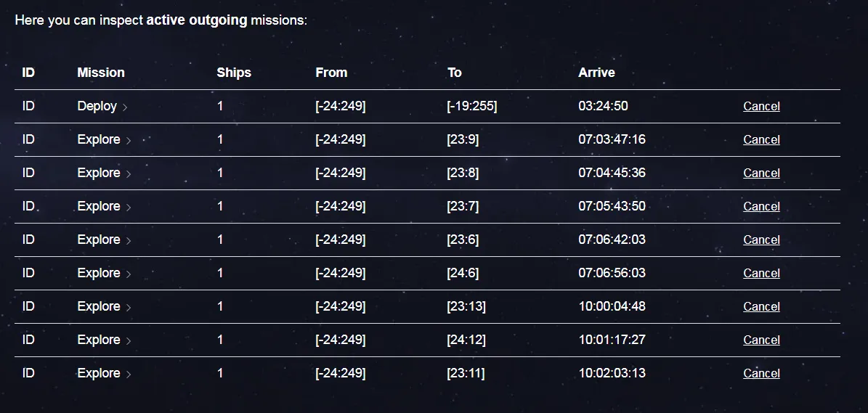Expand chevron for Explore mission to [24:12]
The height and width of the screenshot is (413, 868).
click(x=129, y=340)
